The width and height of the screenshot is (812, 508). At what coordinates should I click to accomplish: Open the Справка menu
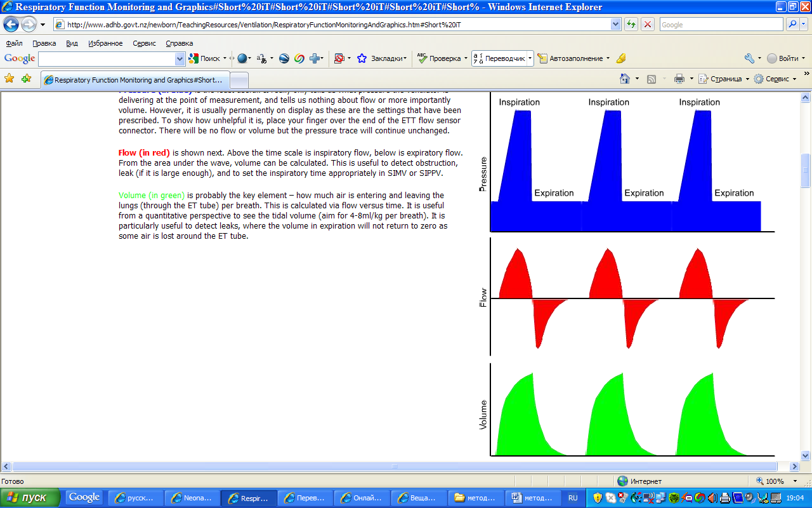click(x=180, y=43)
